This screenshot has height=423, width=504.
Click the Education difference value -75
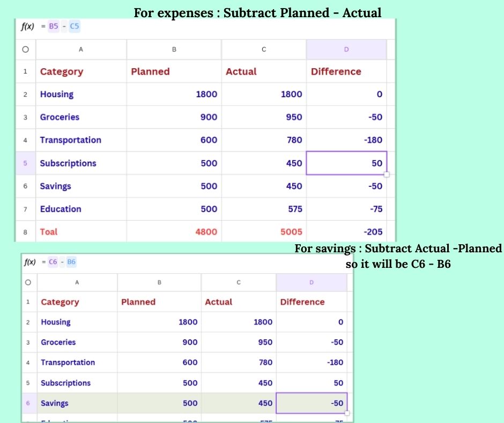click(346, 209)
